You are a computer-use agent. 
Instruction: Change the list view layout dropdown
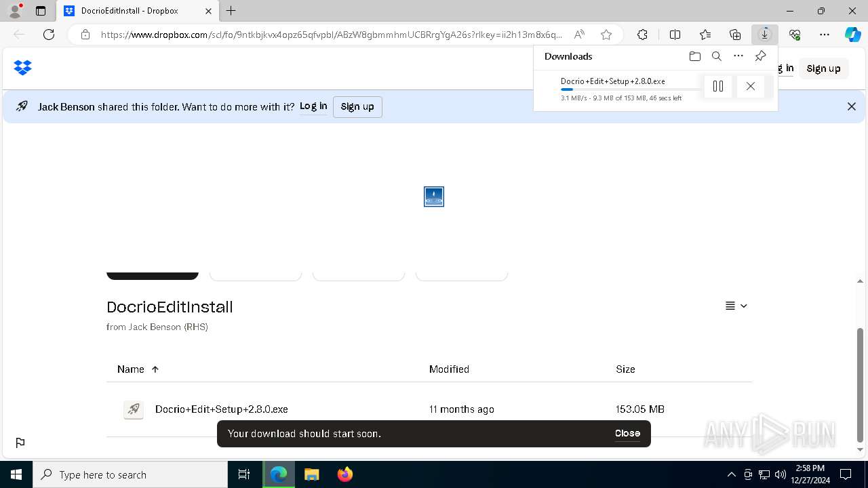736,306
